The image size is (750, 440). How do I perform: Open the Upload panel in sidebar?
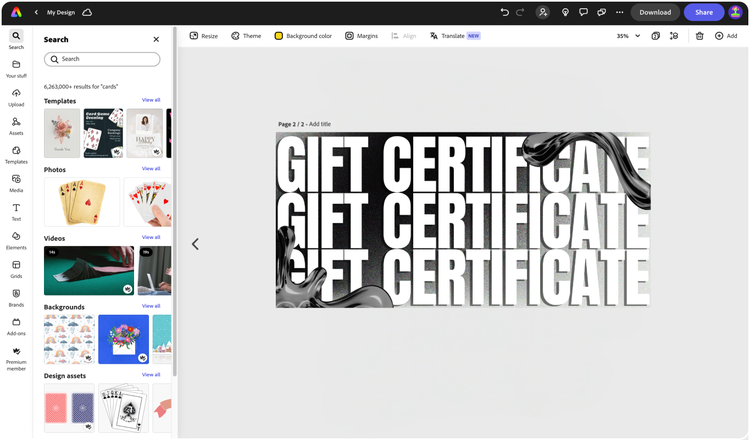[16, 97]
